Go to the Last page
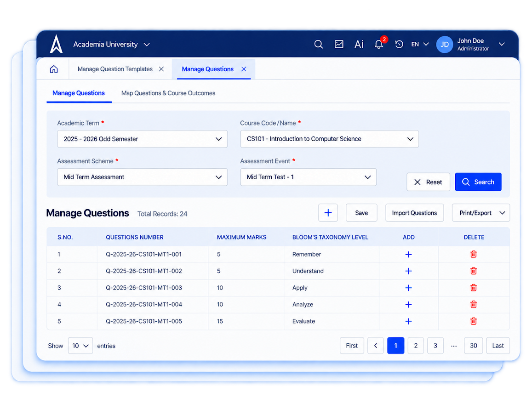Image resolution: width=532 pixels, height=399 pixels. [498, 346]
